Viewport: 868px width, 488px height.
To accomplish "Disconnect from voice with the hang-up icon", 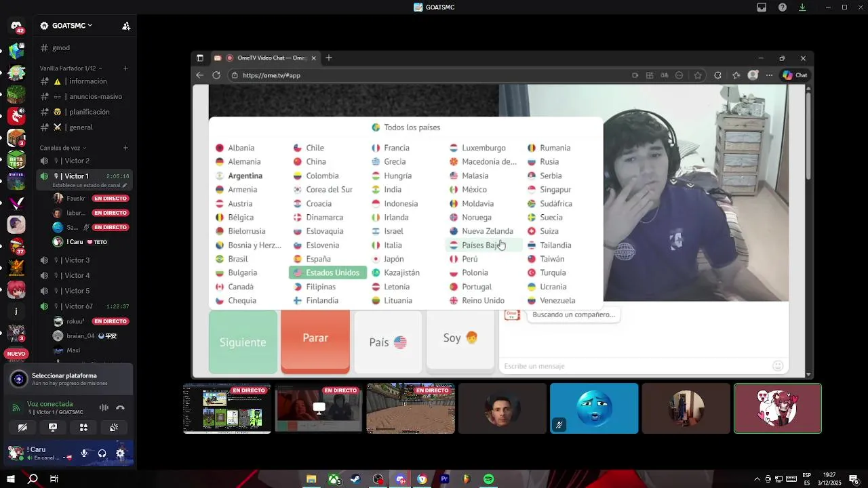I will tap(120, 407).
